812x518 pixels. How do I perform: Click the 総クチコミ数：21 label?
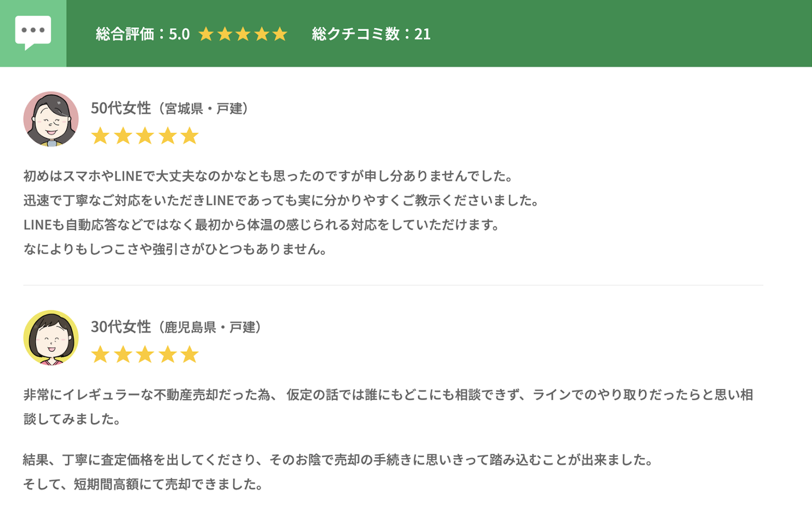[371, 34]
